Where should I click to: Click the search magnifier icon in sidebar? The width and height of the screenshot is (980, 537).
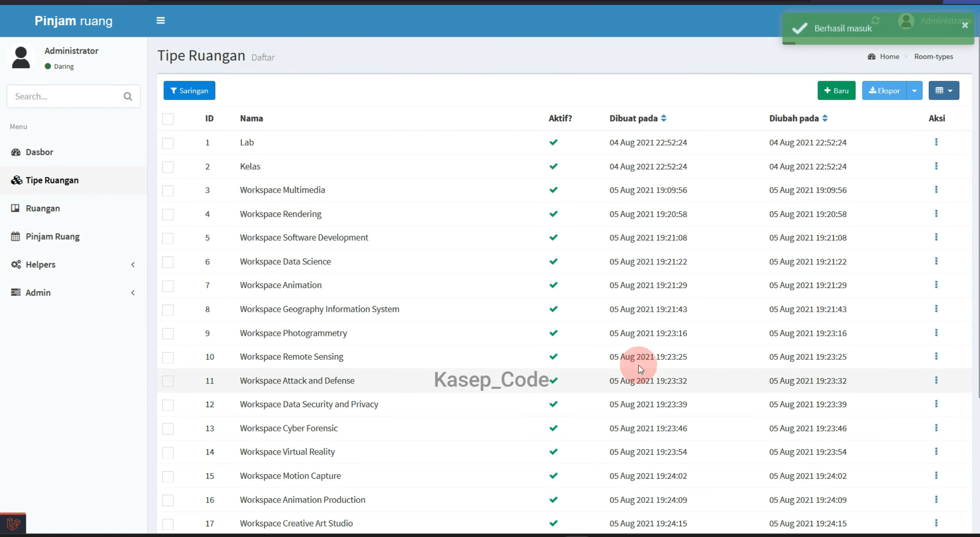(128, 97)
